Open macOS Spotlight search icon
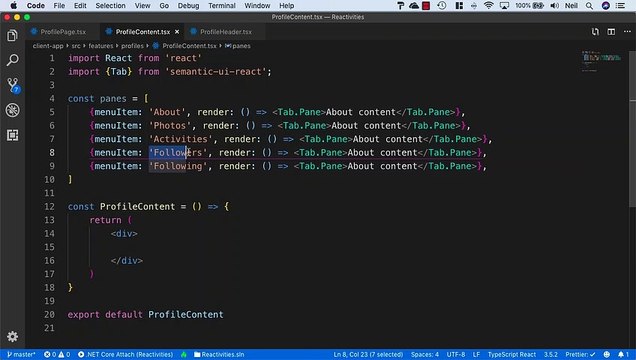 [x=589, y=6]
